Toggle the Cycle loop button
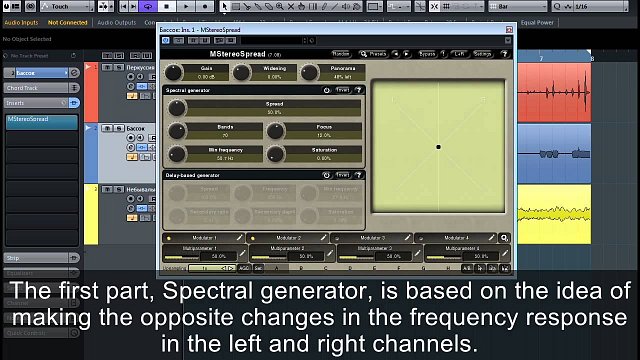The width and height of the screenshot is (640, 360). tap(148, 6)
